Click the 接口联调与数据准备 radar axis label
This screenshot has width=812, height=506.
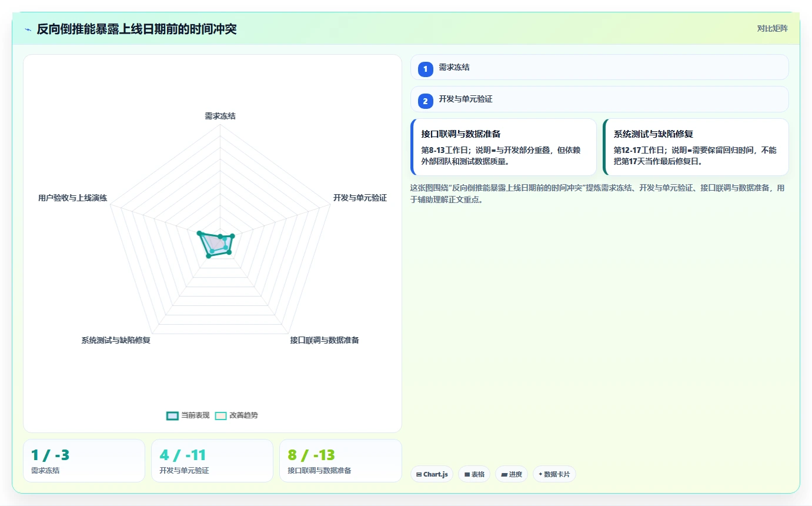(325, 341)
